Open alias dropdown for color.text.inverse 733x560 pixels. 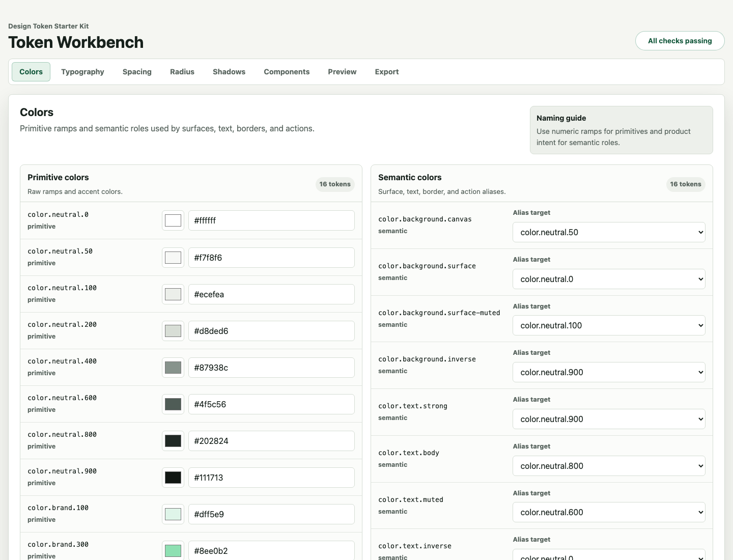(x=609, y=555)
